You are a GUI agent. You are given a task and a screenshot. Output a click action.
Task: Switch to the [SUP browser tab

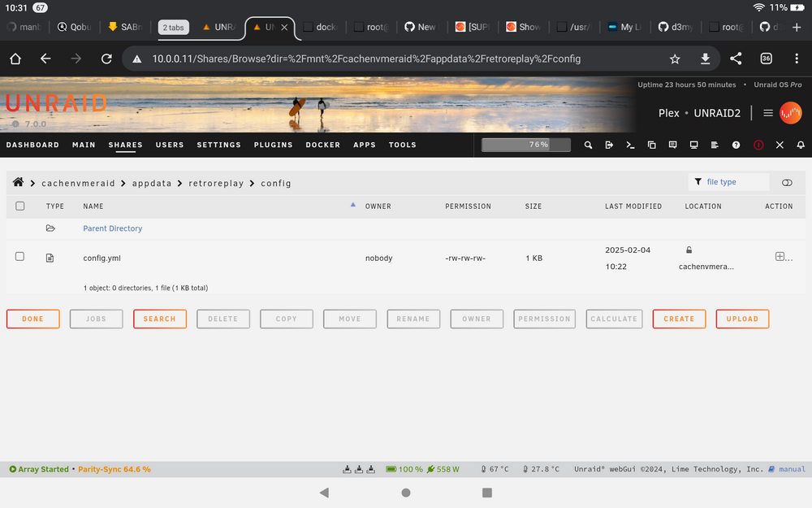(473, 27)
